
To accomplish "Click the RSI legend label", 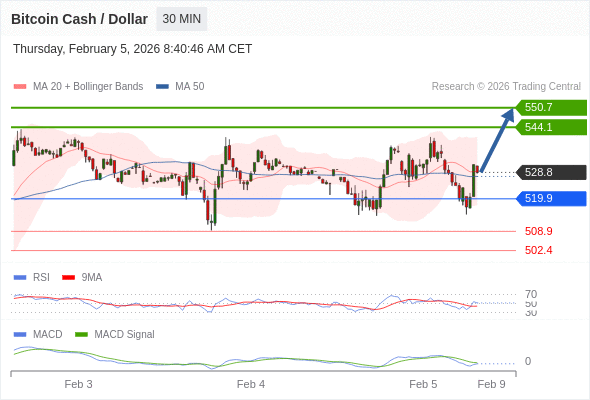I will 41,278.
